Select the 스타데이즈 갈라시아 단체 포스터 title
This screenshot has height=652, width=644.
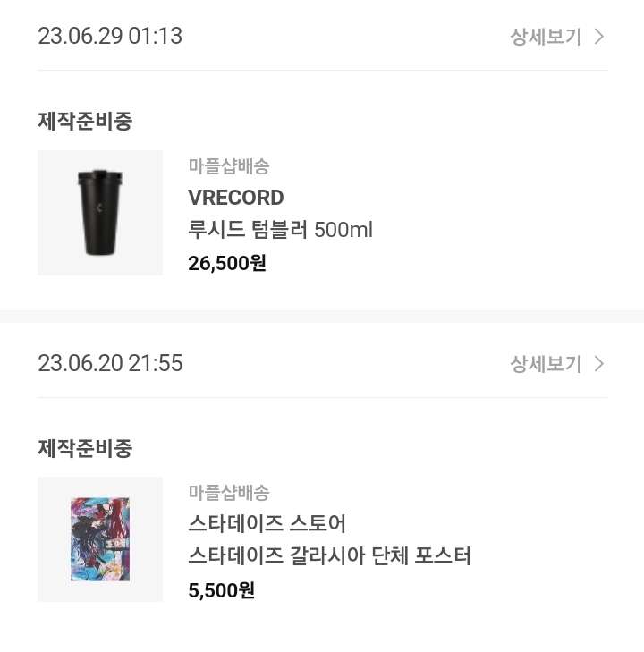tap(329, 556)
